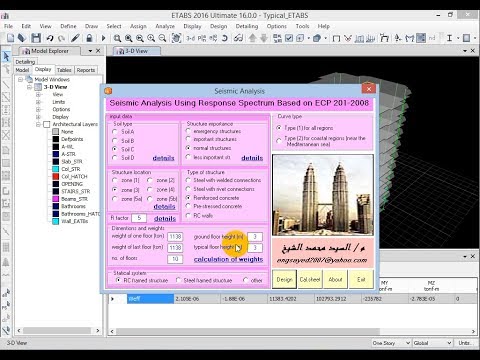Toggle the Architectural Layers checkbox
480x360 pixels.
47,124
